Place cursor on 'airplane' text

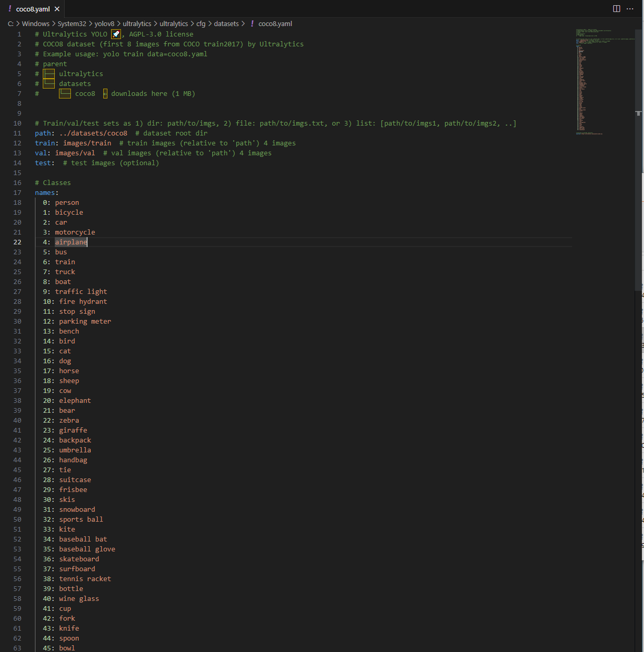coord(71,242)
